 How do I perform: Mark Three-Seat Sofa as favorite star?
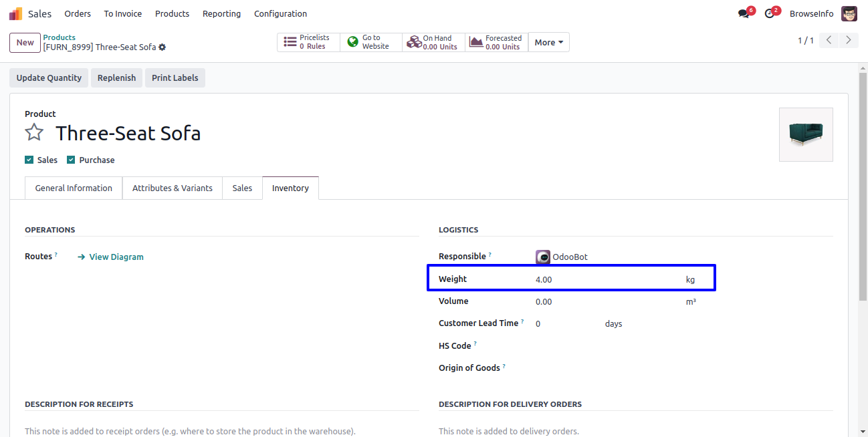point(34,132)
